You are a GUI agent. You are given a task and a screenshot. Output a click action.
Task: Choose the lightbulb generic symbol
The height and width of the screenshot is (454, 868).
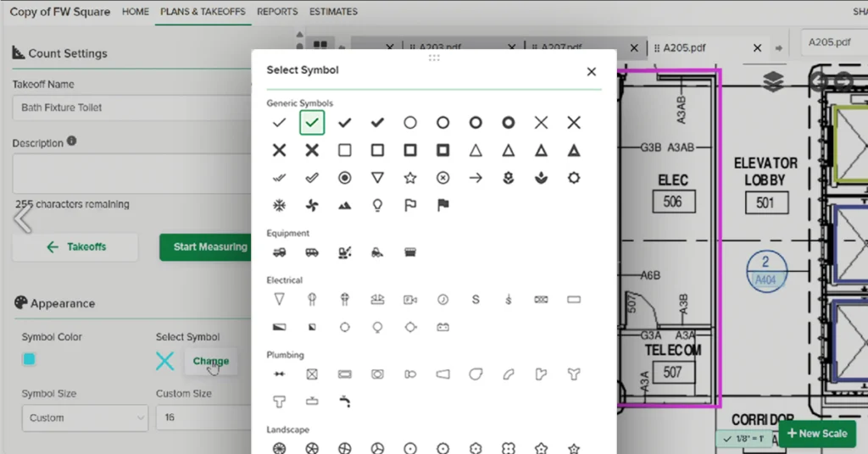coord(377,206)
